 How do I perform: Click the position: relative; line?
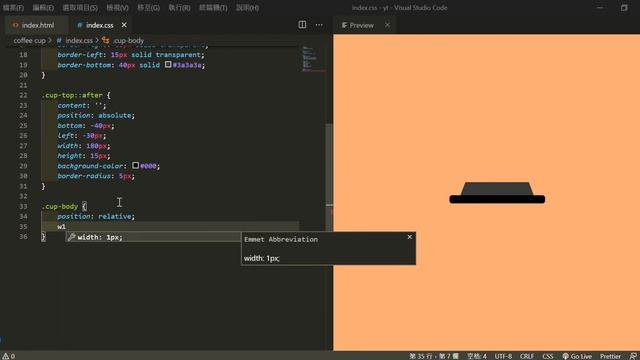point(96,216)
